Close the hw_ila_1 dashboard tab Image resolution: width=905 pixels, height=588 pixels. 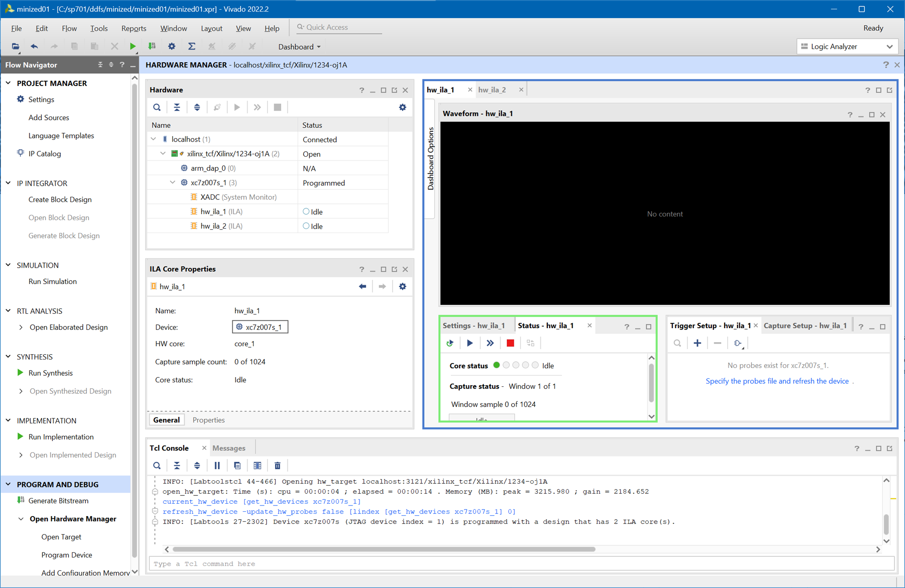click(470, 90)
